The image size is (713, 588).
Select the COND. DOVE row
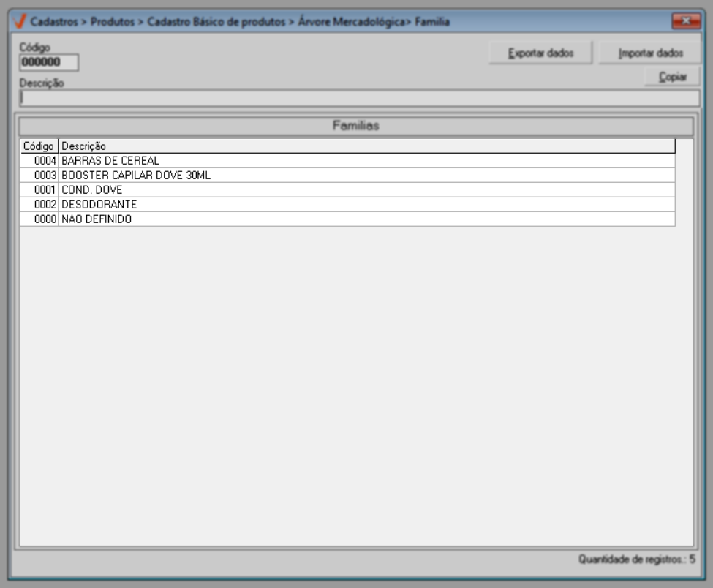tap(348, 189)
